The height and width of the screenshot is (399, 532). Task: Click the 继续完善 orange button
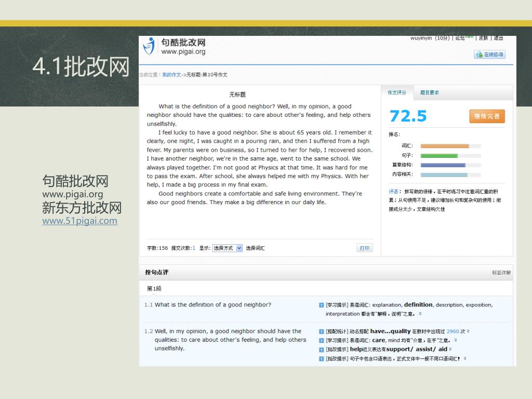[487, 116]
